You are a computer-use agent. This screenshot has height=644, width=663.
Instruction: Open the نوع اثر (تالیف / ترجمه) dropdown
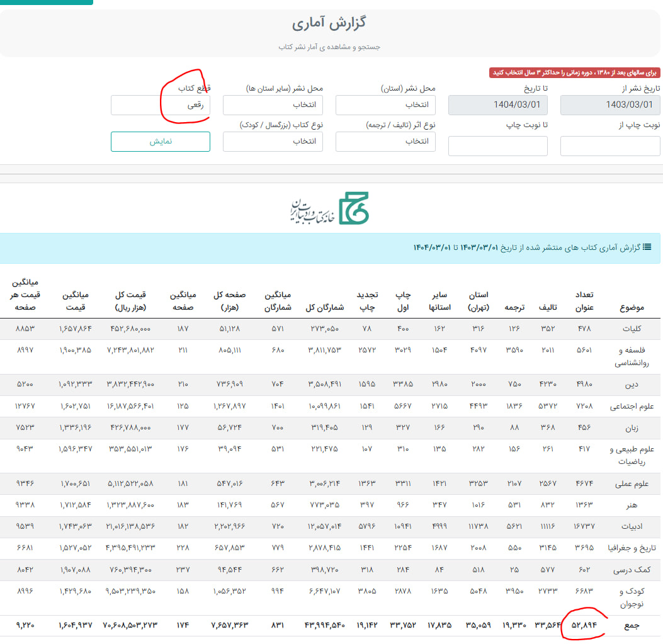click(x=385, y=142)
